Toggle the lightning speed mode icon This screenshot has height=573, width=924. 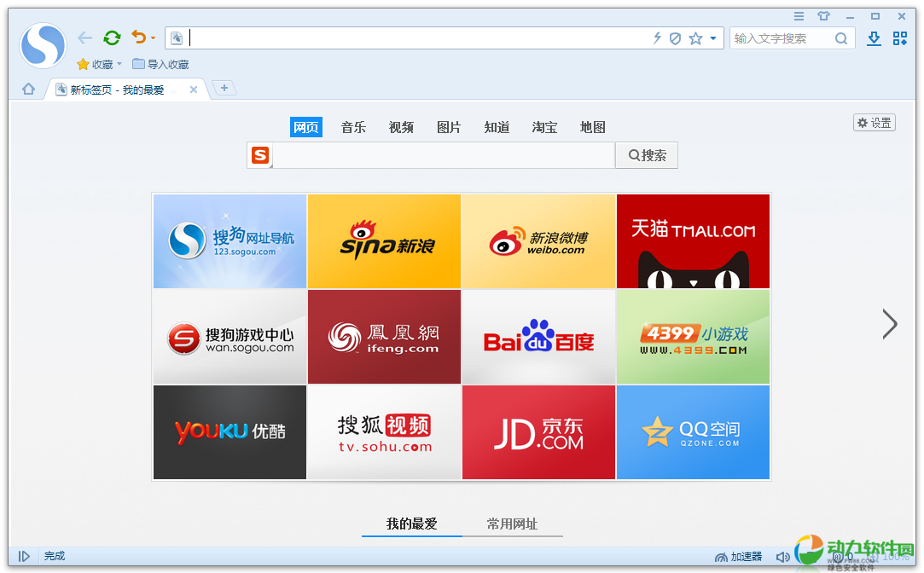pos(657,38)
